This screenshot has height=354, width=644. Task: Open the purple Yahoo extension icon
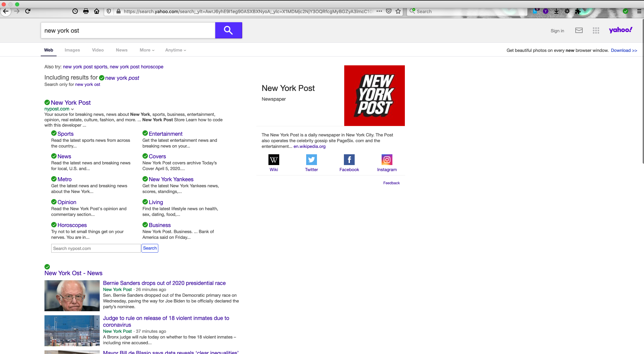point(546,11)
